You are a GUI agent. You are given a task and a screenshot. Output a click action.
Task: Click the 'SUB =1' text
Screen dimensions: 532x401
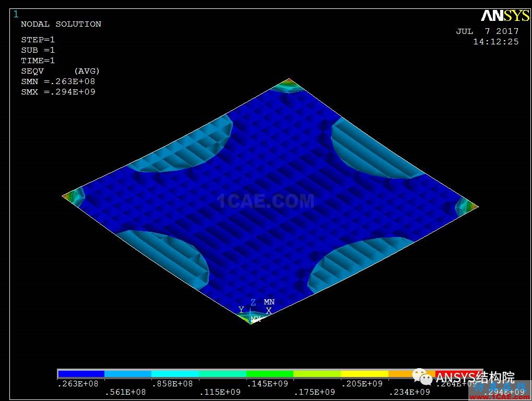pos(38,50)
